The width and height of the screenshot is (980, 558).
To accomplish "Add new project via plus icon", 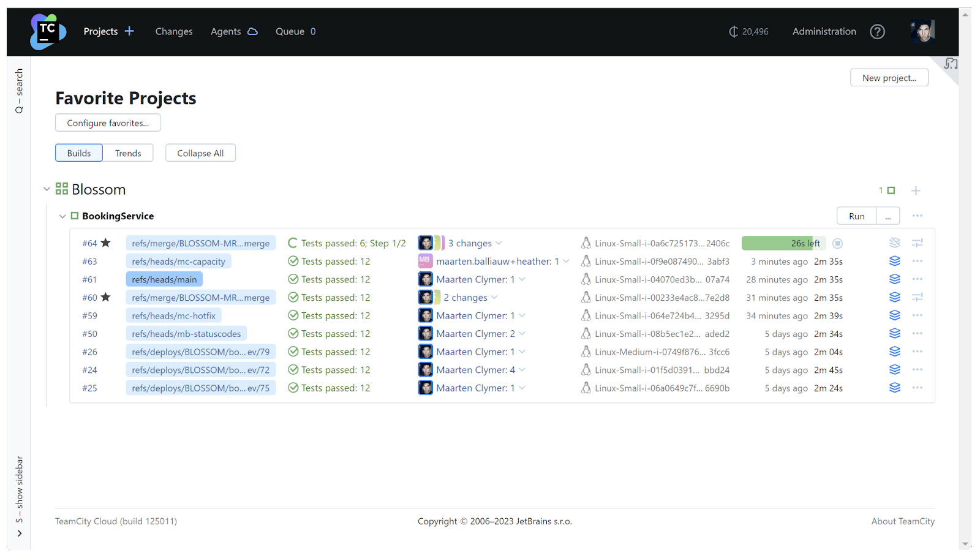I will (129, 31).
